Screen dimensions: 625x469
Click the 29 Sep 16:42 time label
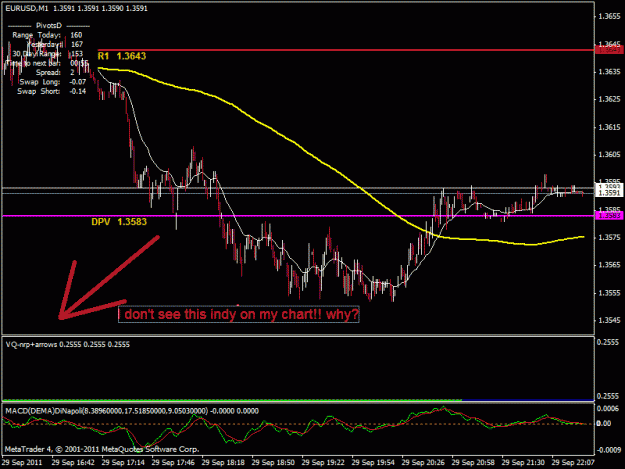point(73,463)
